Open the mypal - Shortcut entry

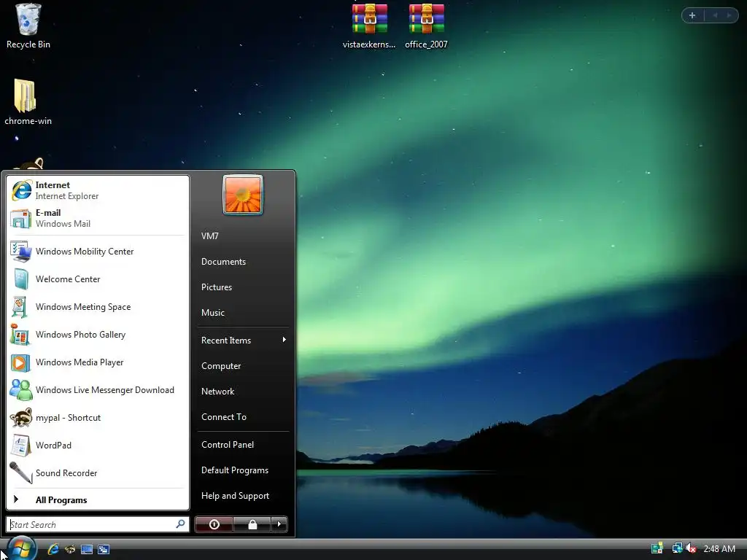[x=98, y=418]
